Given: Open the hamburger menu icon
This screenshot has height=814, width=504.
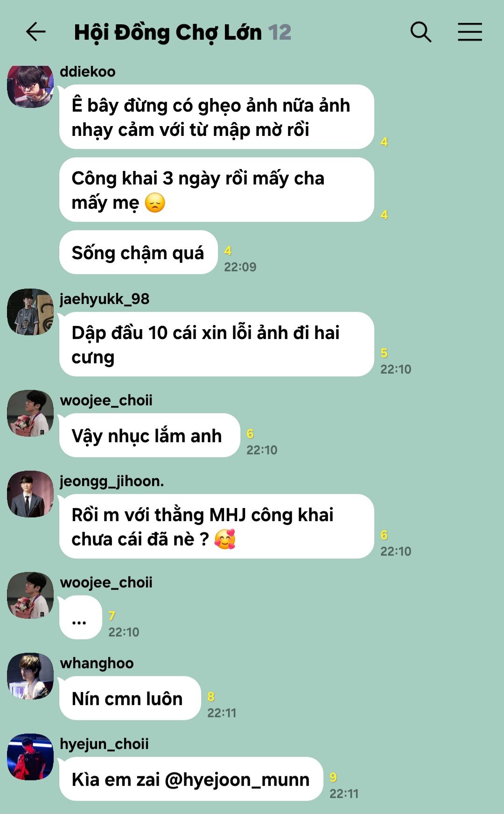Looking at the screenshot, I should [469, 32].
